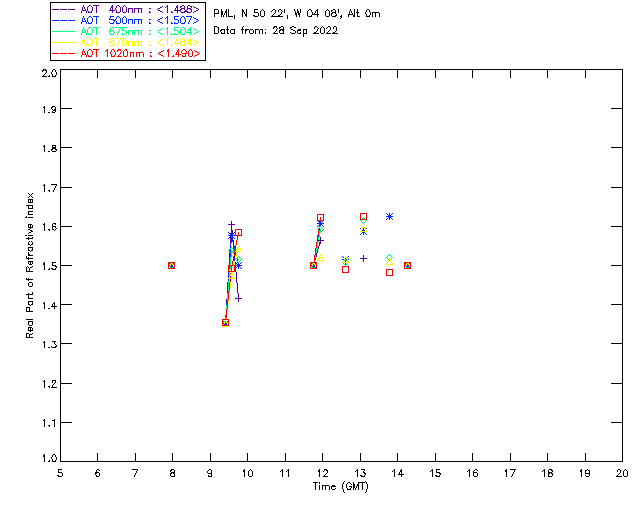Click the purple AOT 400nm legend entry

coord(126,9)
